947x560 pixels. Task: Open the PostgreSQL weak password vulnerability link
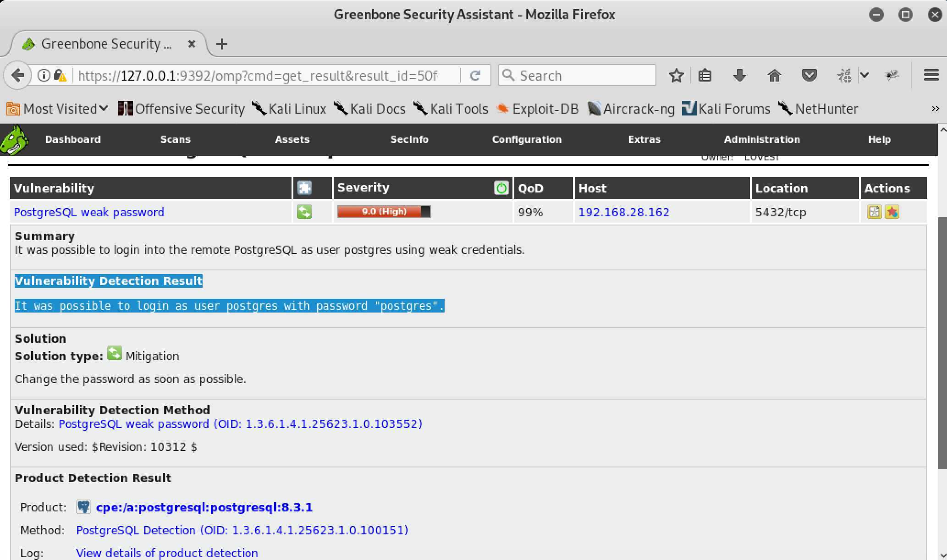89,212
